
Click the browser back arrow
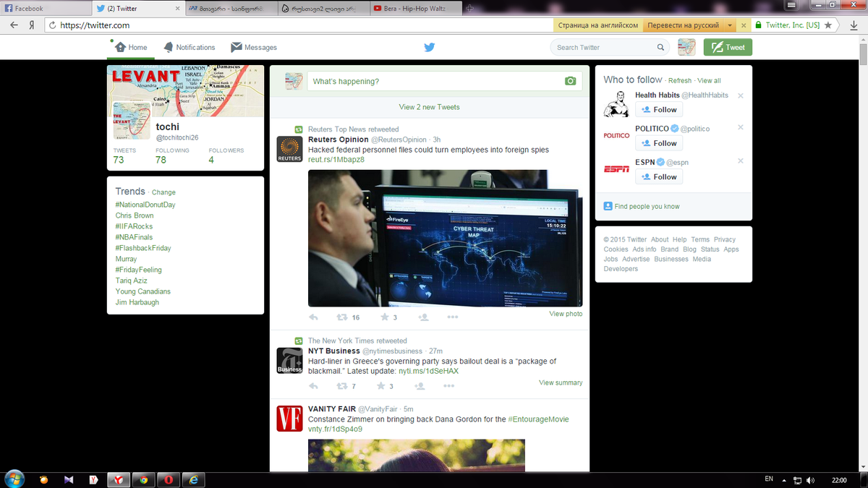click(14, 25)
